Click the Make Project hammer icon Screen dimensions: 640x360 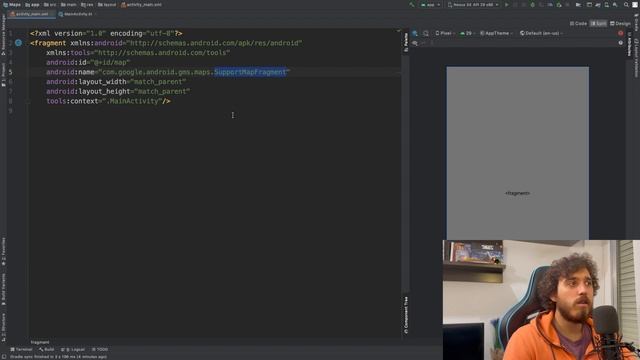point(411,5)
